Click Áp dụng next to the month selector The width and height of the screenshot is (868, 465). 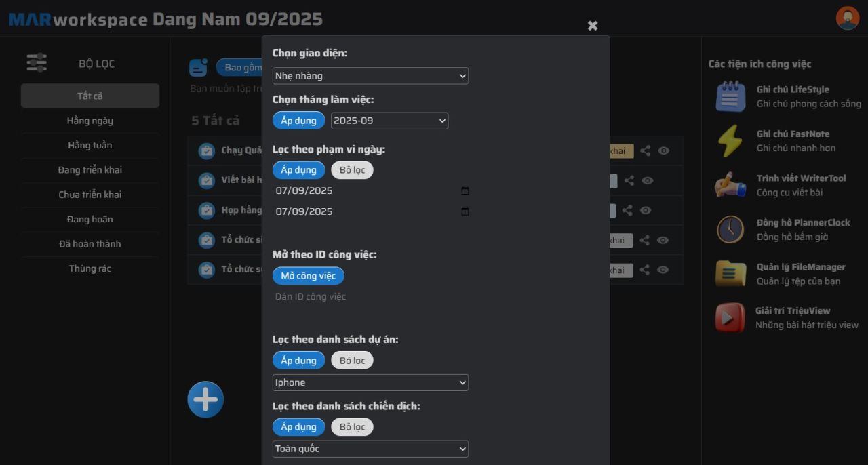(299, 121)
